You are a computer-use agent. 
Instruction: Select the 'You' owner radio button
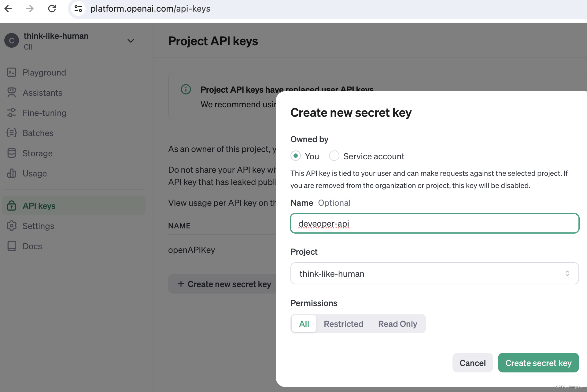click(x=296, y=156)
